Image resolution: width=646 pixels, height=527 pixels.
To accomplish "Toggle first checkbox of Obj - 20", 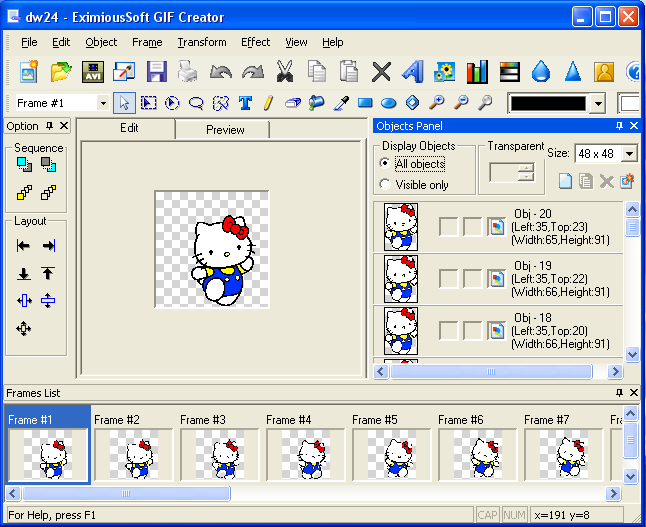I will [x=449, y=227].
